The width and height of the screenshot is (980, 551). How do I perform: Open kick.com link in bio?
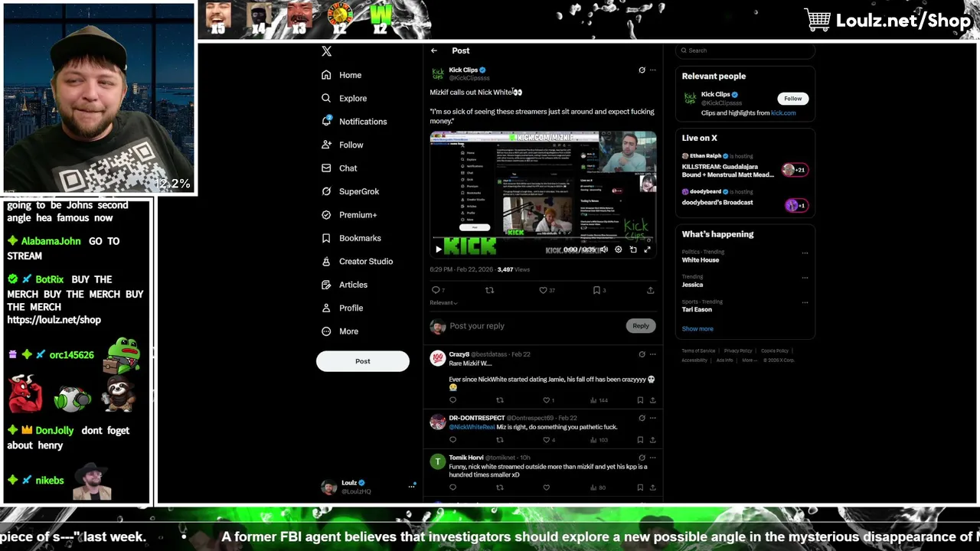[783, 113]
